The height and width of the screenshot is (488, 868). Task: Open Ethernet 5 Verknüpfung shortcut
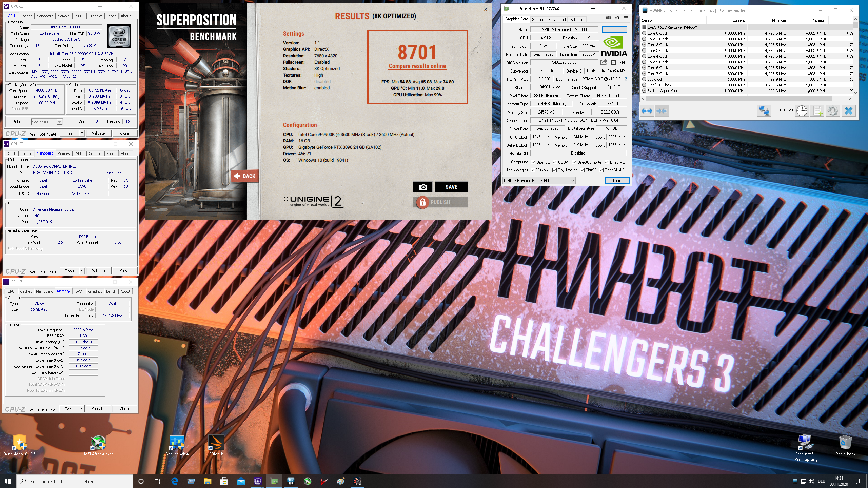806,447
